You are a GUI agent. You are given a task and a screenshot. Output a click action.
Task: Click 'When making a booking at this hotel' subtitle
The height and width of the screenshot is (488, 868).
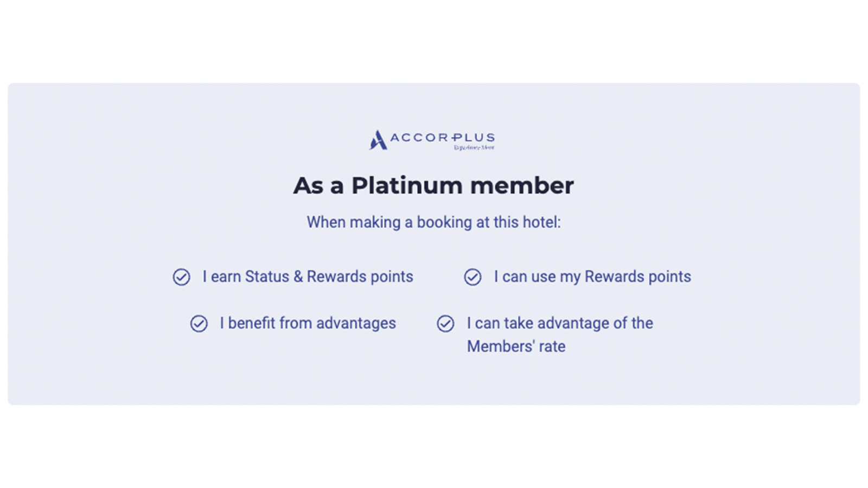[433, 222]
